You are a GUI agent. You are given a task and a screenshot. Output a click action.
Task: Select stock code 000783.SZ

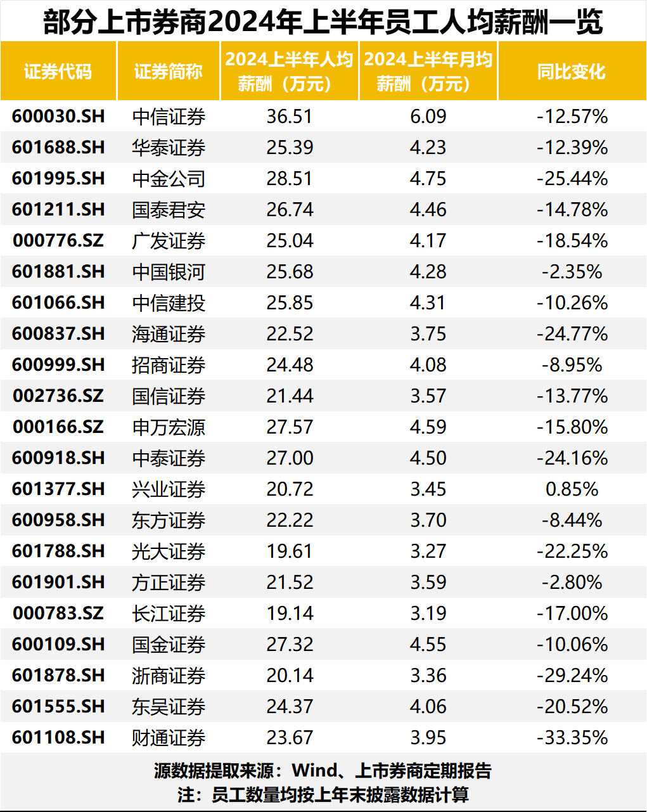58,614
